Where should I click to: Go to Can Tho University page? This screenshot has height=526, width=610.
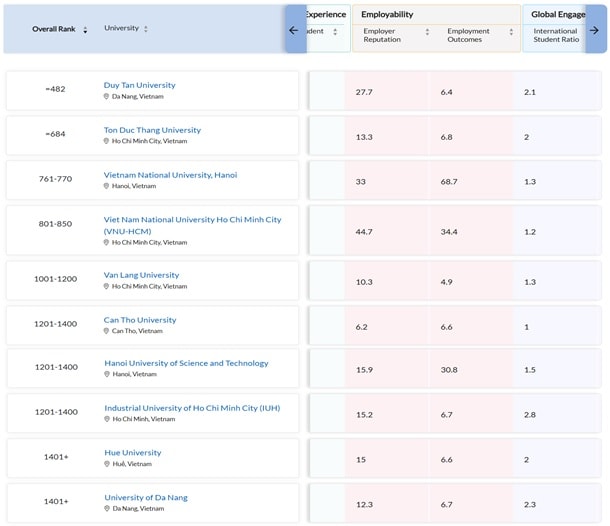coord(140,320)
